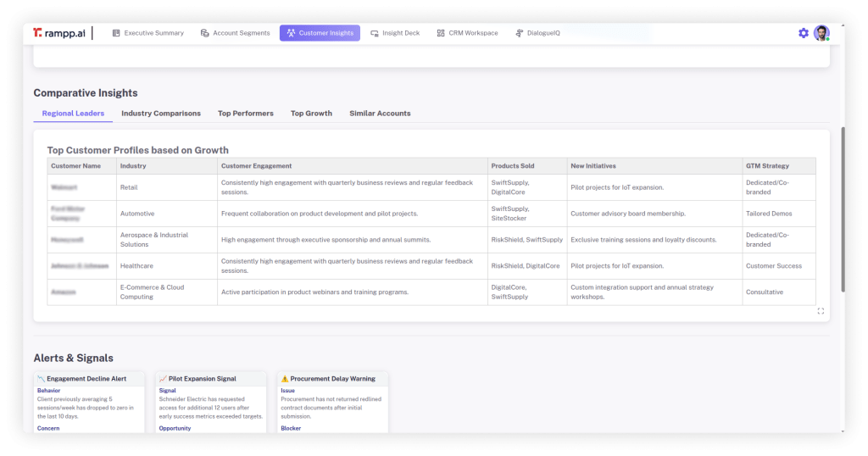Show the Top Performers tab

point(246,114)
